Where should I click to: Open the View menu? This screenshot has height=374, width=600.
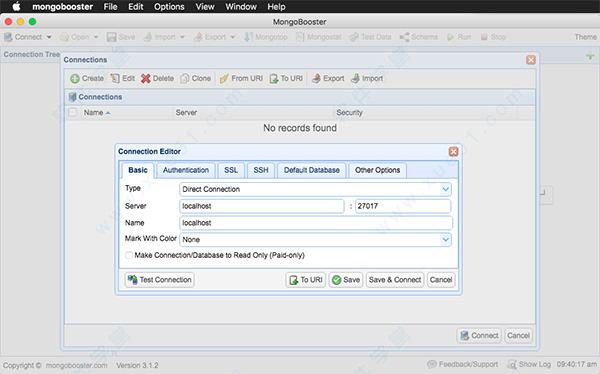point(205,7)
